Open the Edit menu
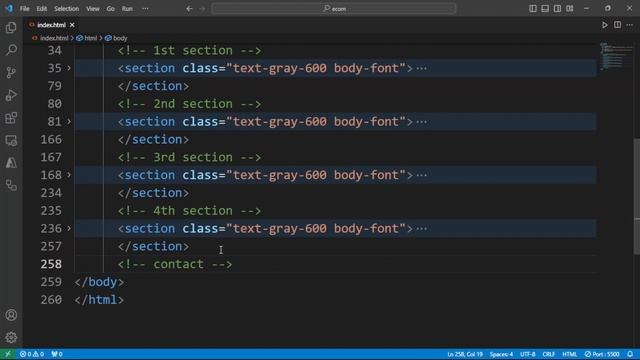640x360 pixels. point(42,8)
